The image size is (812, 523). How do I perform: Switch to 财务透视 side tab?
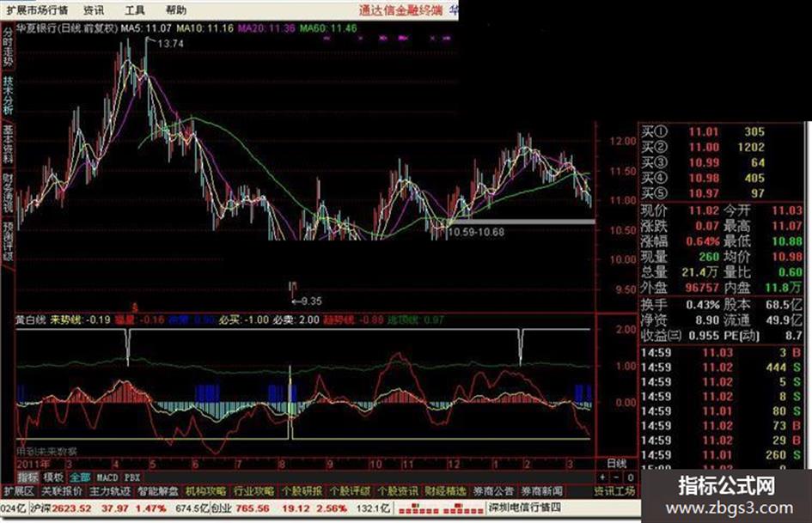pos(8,192)
